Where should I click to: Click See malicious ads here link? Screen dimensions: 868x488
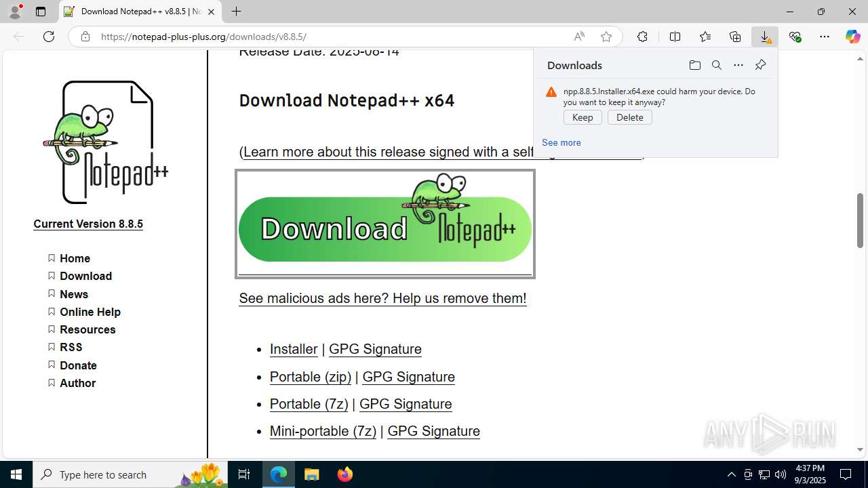click(x=382, y=298)
